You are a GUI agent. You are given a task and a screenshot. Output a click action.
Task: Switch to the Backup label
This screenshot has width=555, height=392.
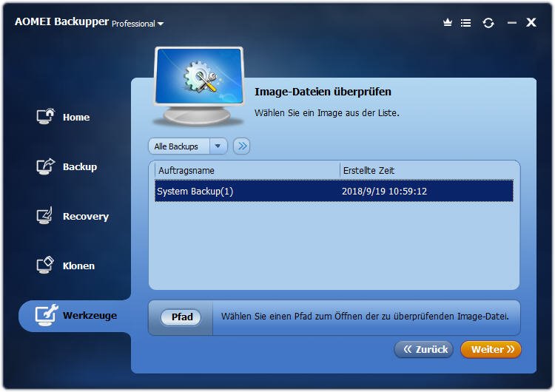(80, 166)
